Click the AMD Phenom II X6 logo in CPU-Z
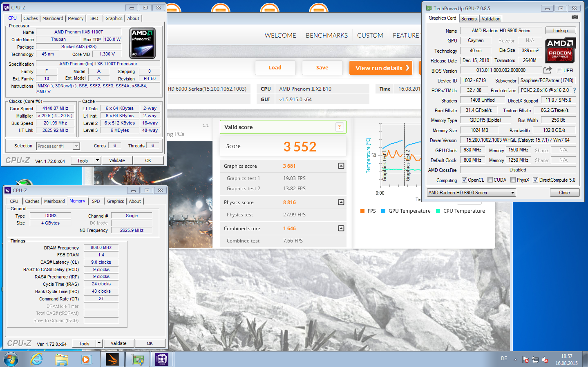Screen dimensions: 588x367 [142, 43]
